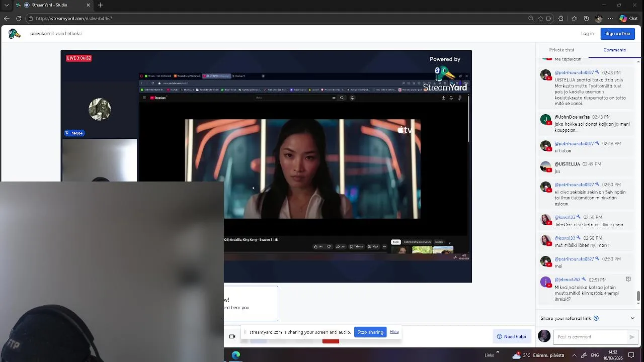
Task: Open browser Settings and more menu
Action: tap(610, 19)
